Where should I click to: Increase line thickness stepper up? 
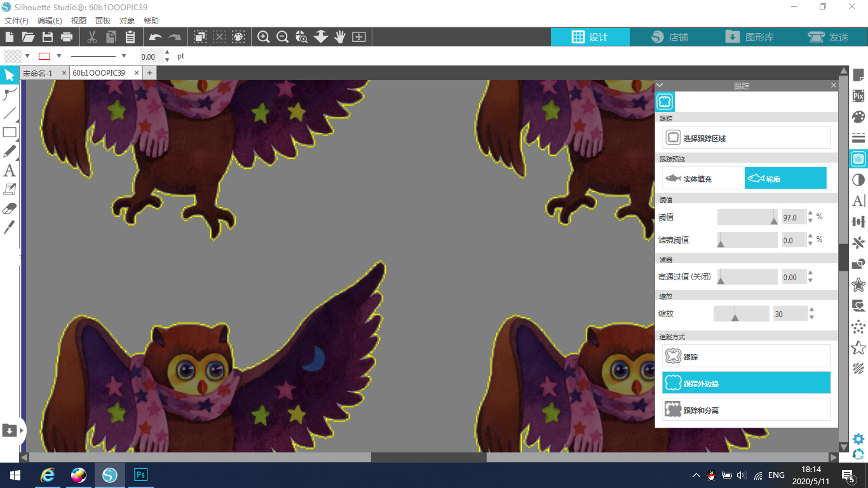[167, 52]
